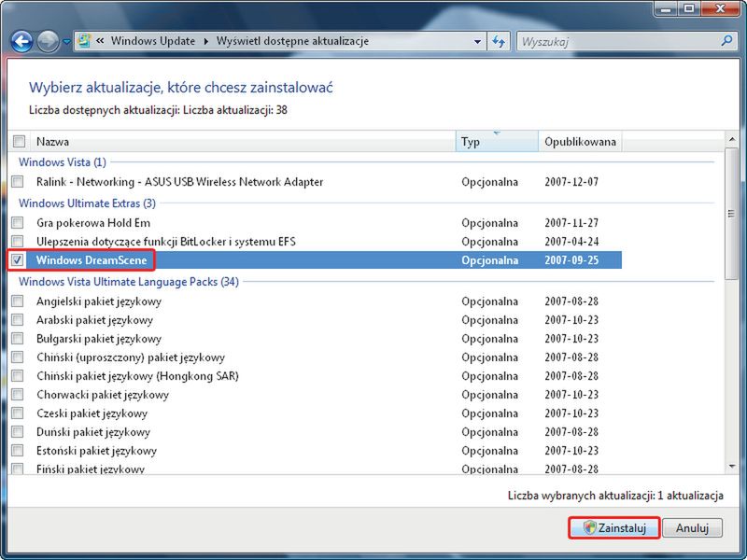Select Czeski pakiet językowy row name
747x560 pixels.
click(92, 413)
